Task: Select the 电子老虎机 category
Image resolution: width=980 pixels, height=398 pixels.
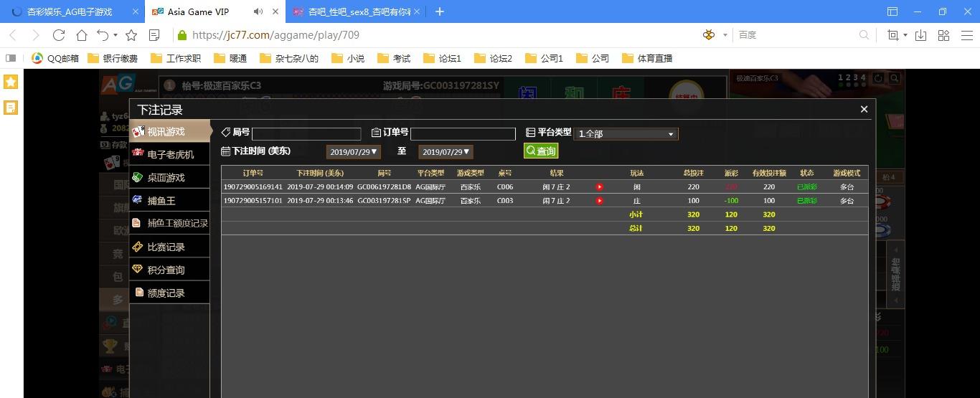Action: (x=169, y=154)
